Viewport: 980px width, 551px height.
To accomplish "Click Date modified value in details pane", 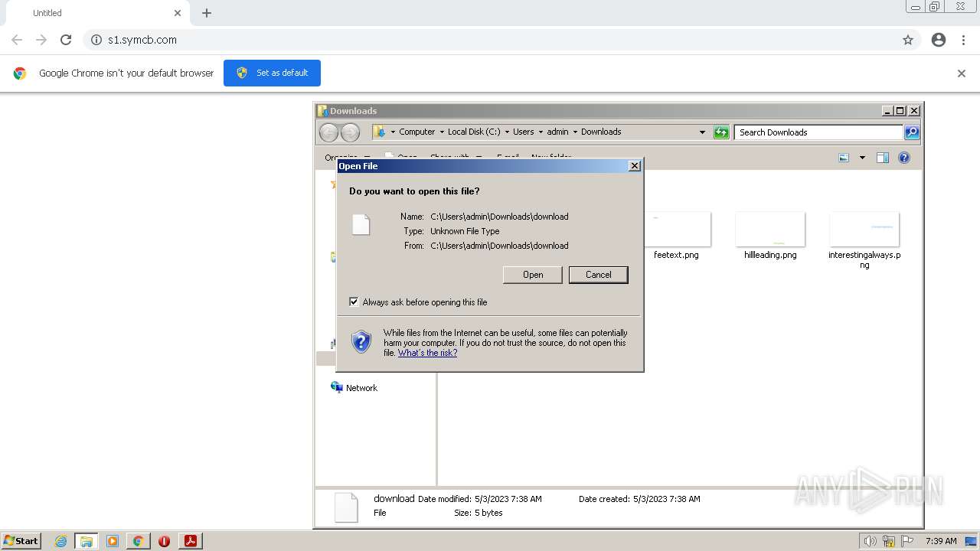I will 508,499.
